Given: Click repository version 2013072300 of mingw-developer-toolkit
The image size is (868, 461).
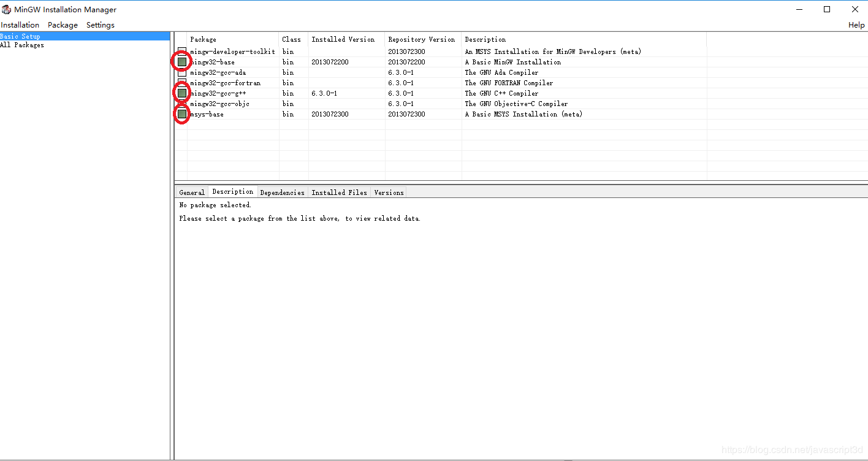Looking at the screenshot, I should coord(406,51).
